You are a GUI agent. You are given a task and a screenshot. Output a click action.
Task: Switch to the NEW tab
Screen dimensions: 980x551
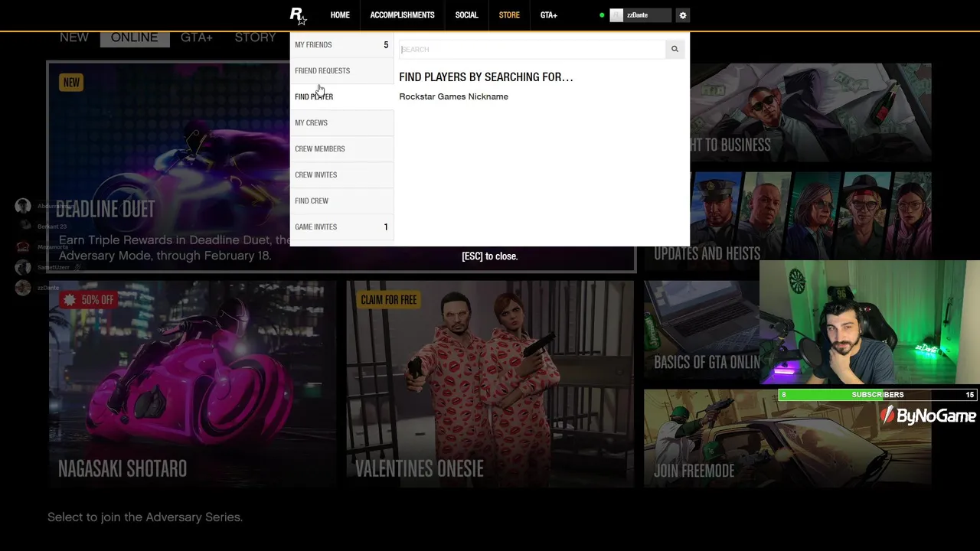tap(74, 37)
